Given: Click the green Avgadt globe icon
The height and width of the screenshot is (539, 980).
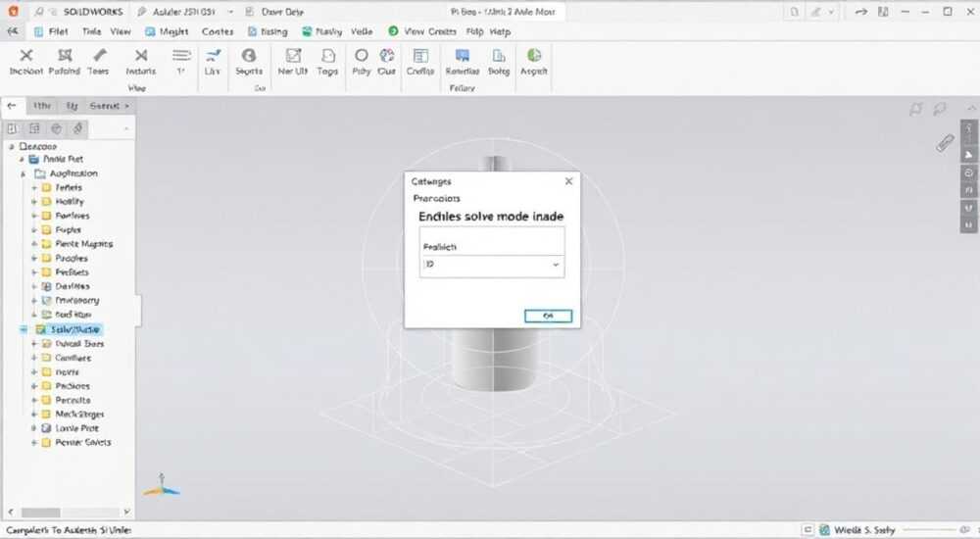Looking at the screenshot, I should coord(534,56).
